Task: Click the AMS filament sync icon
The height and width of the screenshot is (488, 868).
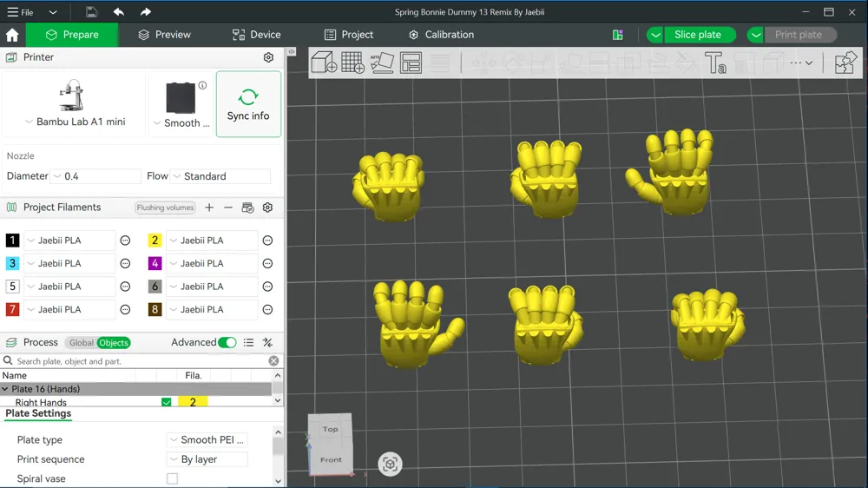Action: point(247,208)
